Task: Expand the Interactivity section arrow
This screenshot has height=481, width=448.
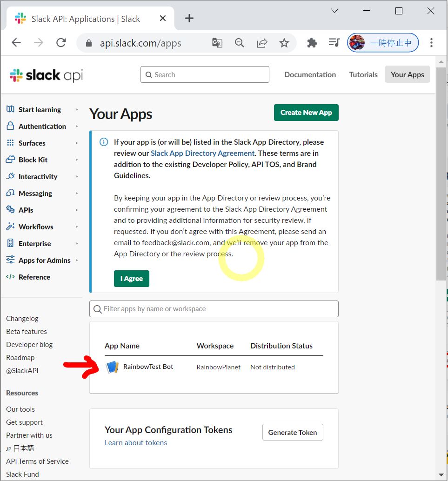Action: tap(77, 176)
